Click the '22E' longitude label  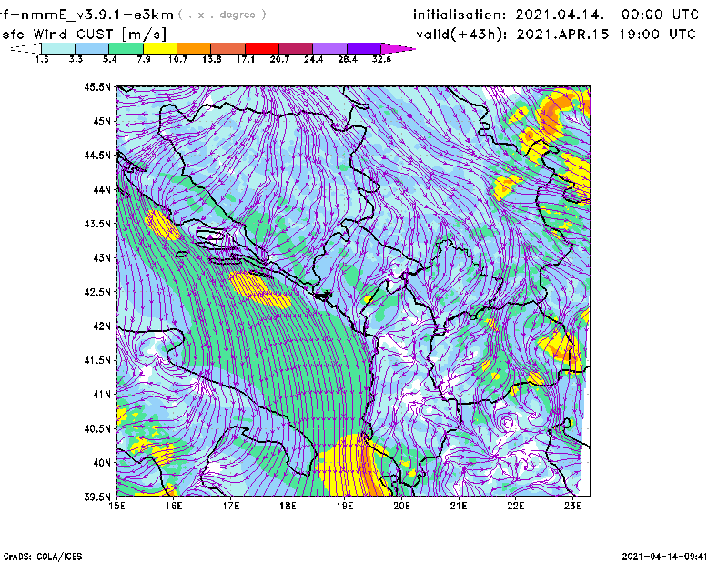[515, 506]
